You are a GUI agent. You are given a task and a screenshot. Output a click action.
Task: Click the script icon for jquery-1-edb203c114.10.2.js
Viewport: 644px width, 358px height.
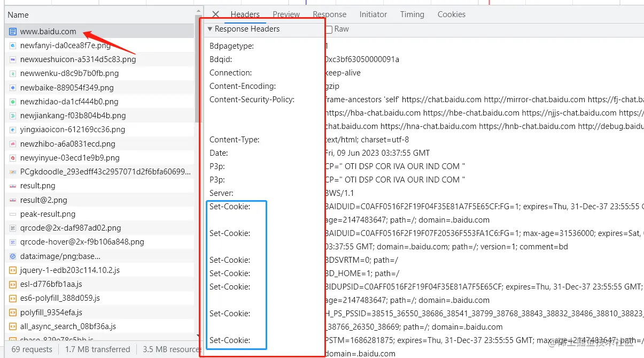(x=13, y=270)
